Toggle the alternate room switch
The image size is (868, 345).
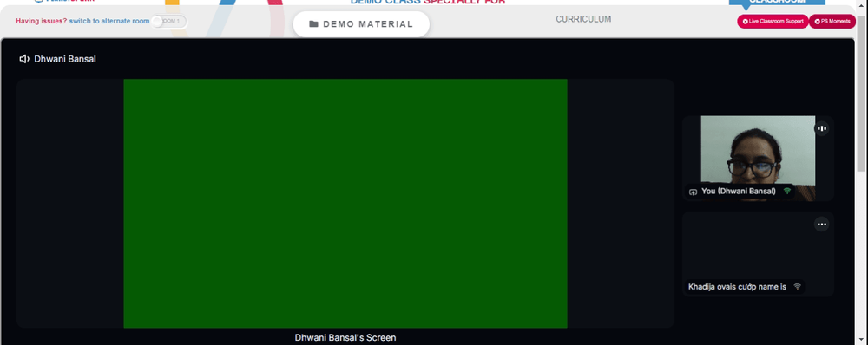169,22
